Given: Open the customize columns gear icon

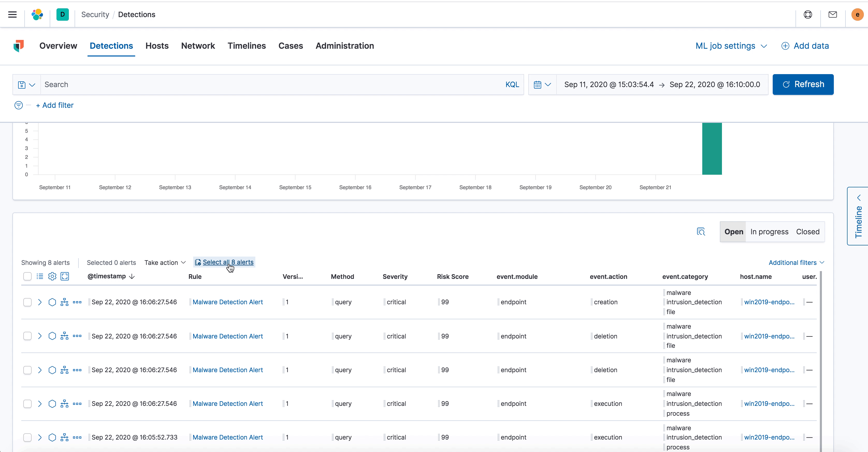Looking at the screenshot, I should pos(52,276).
